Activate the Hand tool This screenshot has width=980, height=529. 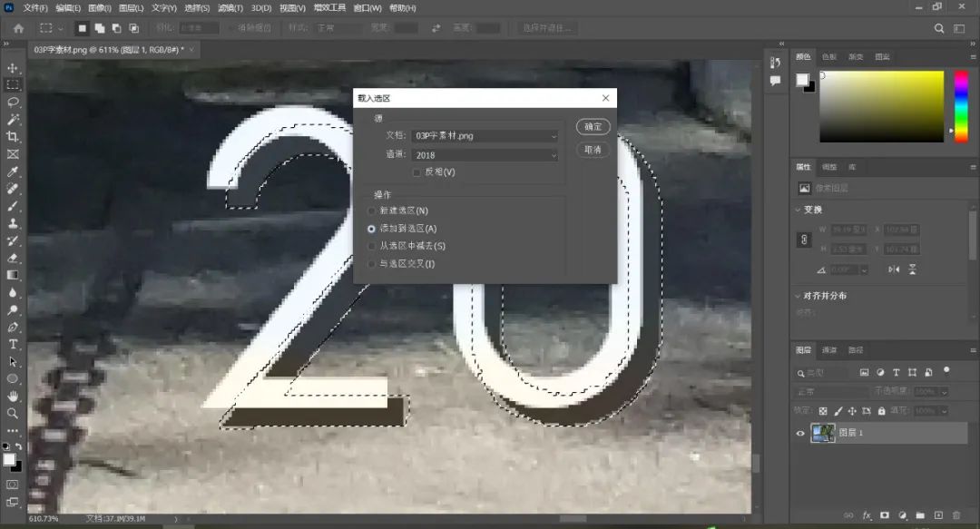coord(13,396)
